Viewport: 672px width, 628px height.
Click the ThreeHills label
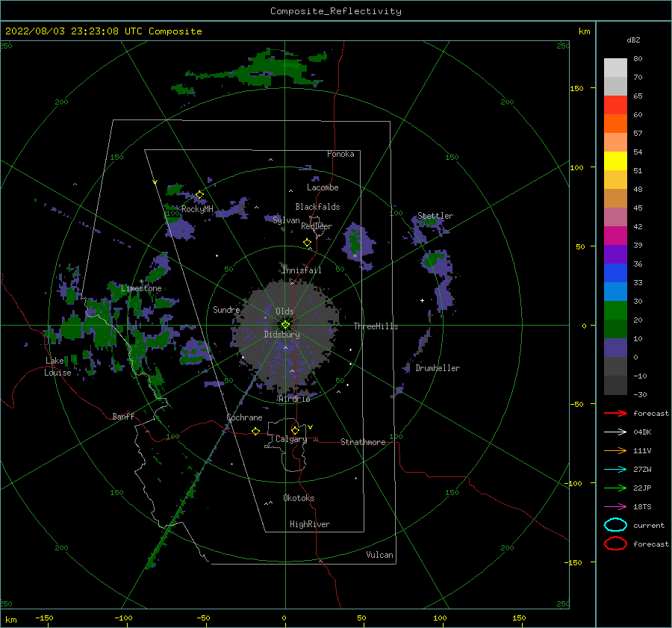376,326
